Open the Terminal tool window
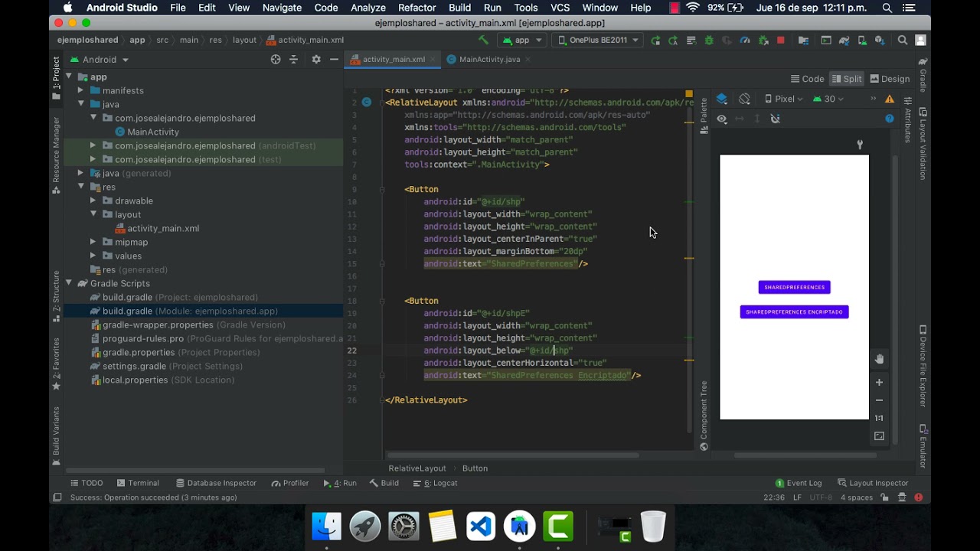The height and width of the screenshot is (551, 980). pyautogui.click(x=138, y=483)
